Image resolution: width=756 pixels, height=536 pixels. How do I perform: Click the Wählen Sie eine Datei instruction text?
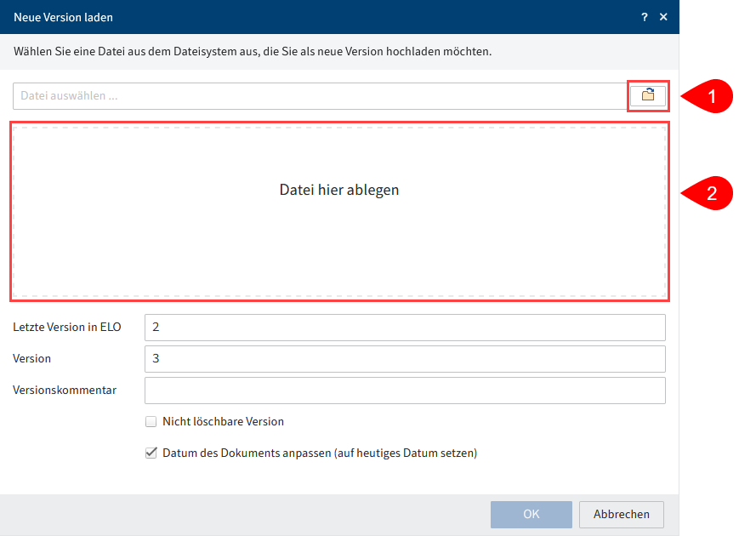click(253, 52)
